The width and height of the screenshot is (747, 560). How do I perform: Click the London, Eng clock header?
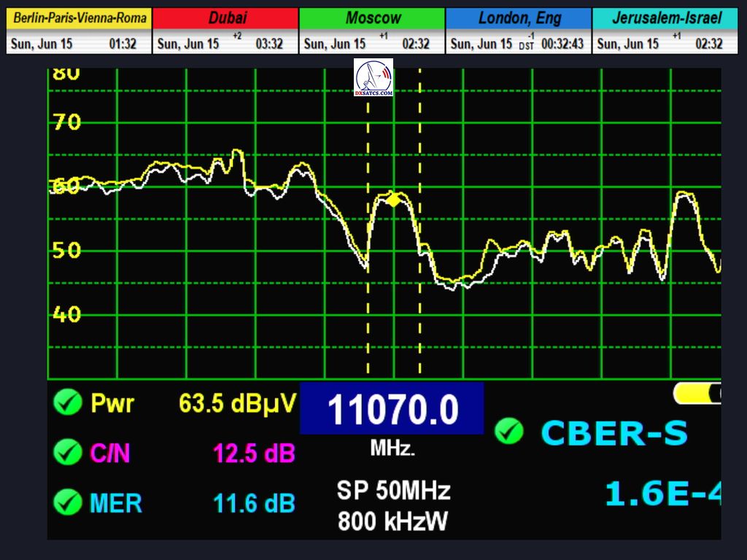[x=519, y=18]
